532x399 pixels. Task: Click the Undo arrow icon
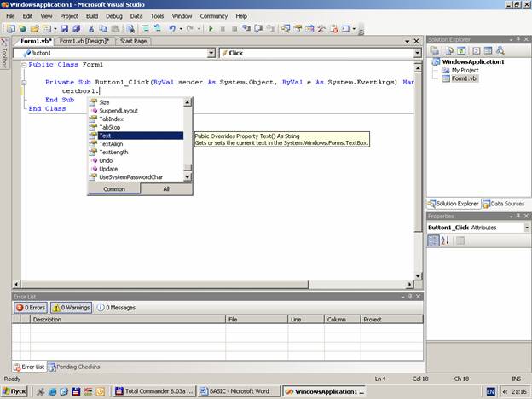tap(172, 29)
